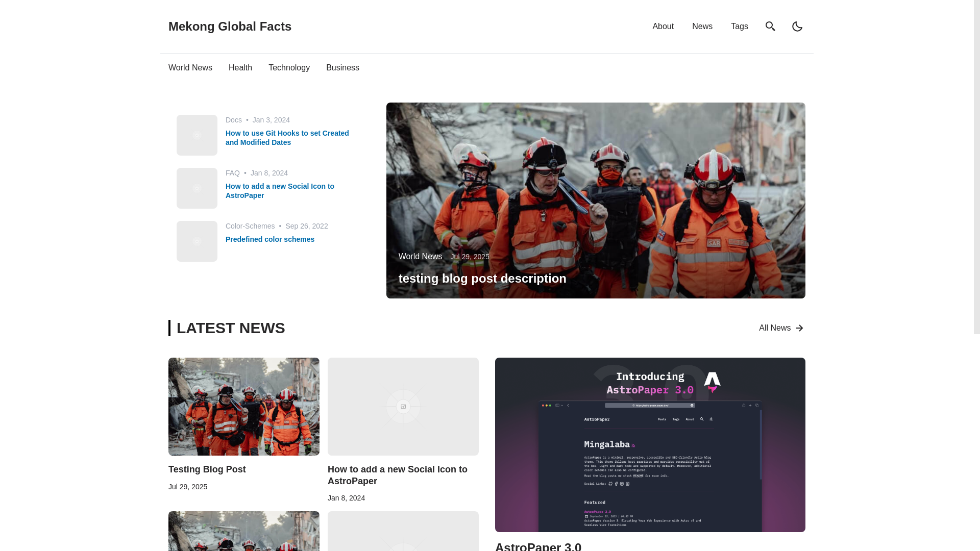Image resolution: width=980 pixels, height=551 pixels.
Task: Open the Tags page
Action: 739,26
